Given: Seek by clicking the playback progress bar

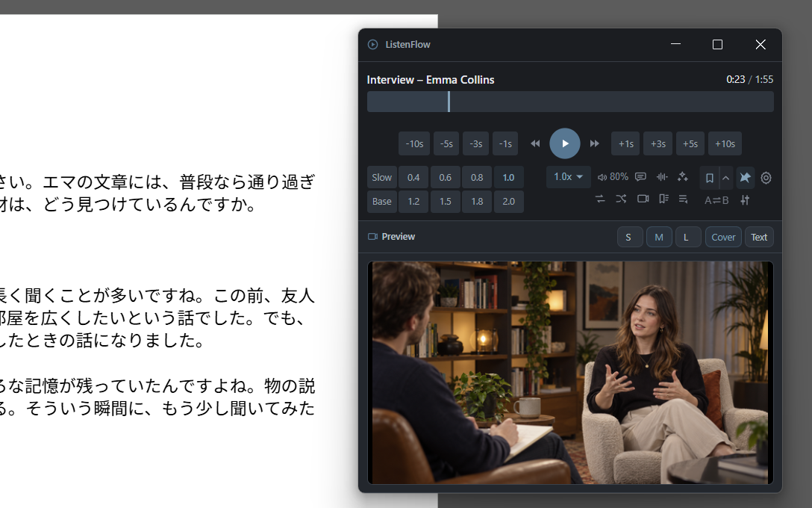Looking at the screenshot, I should click(570, 102).
